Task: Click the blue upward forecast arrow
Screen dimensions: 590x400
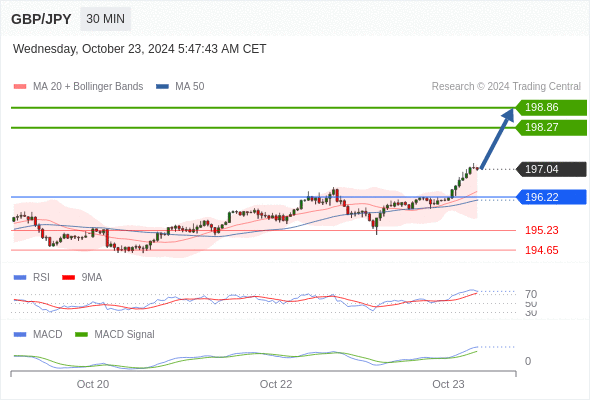Action: pyautogui.click(x=497, y=138)
